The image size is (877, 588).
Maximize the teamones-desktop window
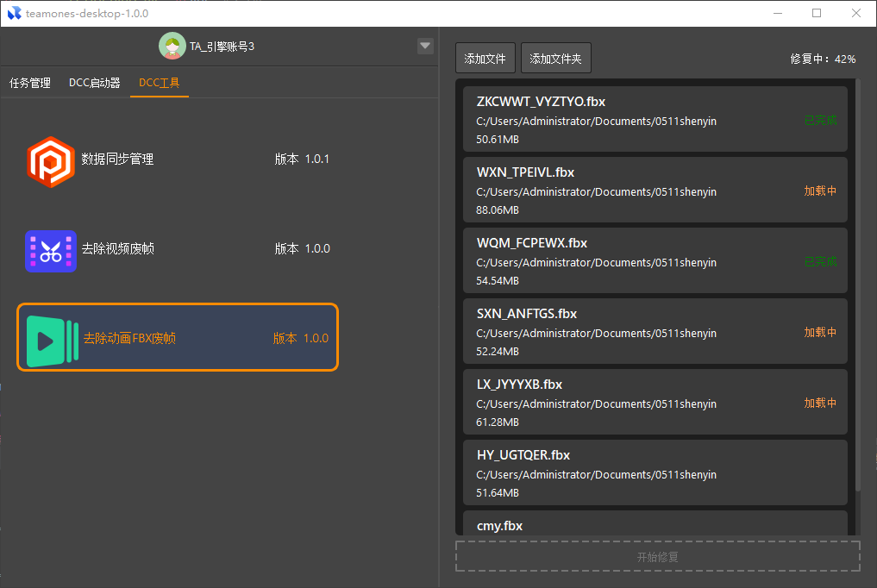click(817, 13)
